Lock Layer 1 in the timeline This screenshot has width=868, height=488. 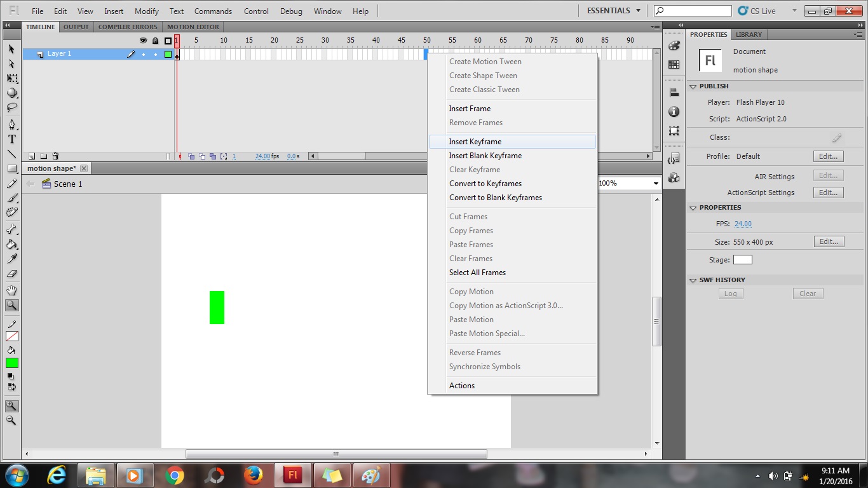[154, 54]
